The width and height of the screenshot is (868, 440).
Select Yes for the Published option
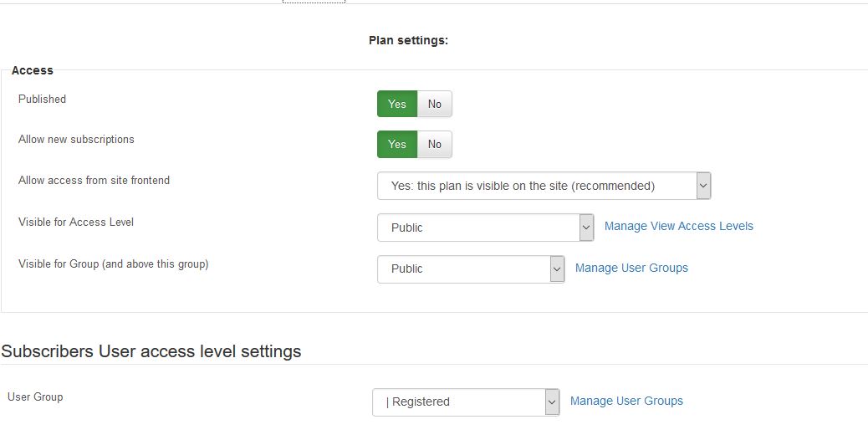[397, 104]
